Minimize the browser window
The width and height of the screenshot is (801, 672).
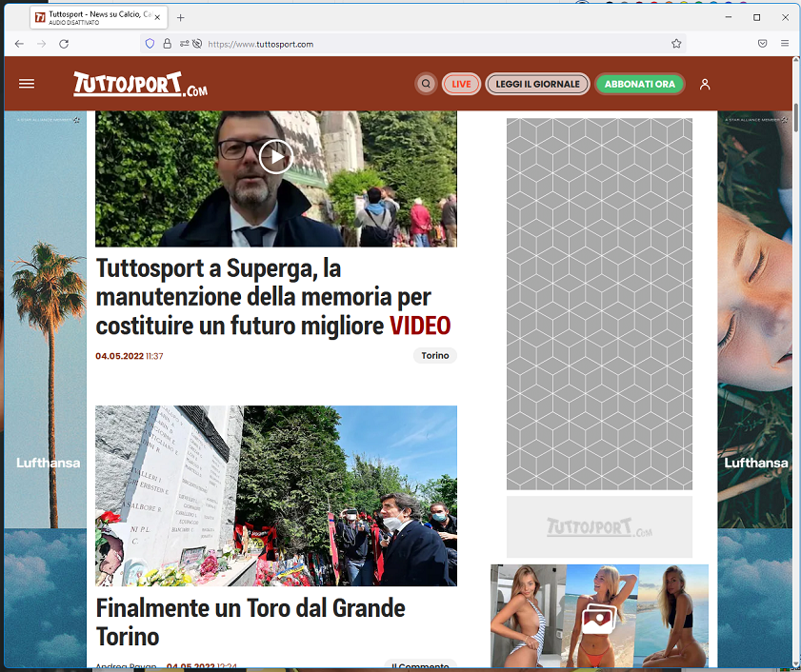point(729,17)
